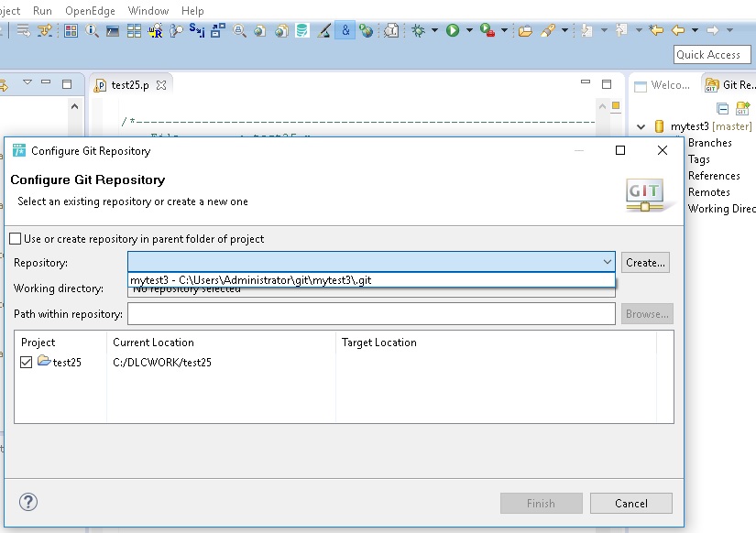Click the Cancel button in the dialog
Image resolution: width=756 pixels, height=533 pixels.
[x=631, y=503]
